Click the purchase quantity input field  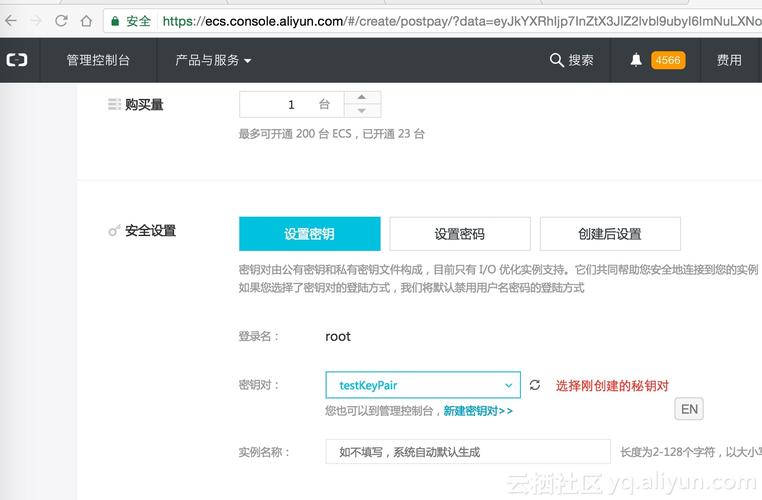[x=292, y=104]
